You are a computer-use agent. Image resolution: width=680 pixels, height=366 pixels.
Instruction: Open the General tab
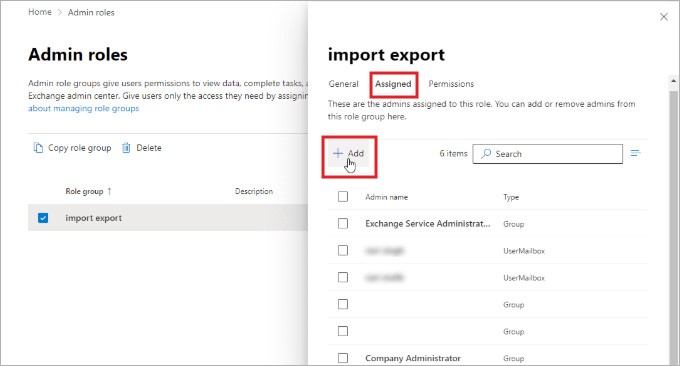[343, 84]
